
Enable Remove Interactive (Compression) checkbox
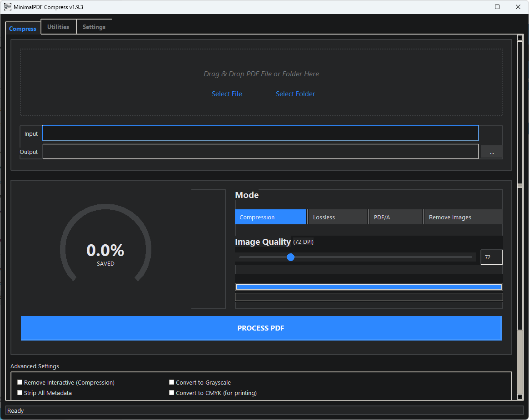(20, 382)
